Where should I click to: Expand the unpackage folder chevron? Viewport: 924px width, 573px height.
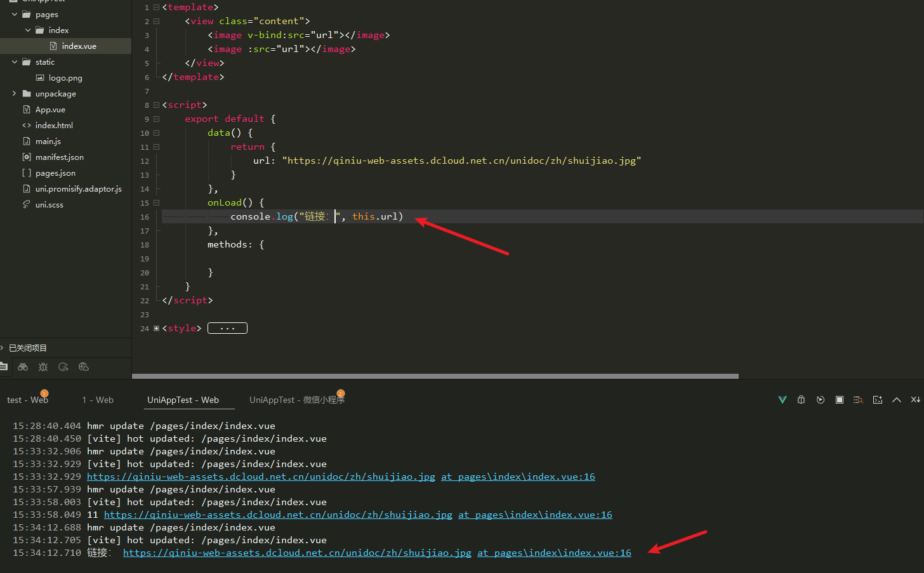15,93
